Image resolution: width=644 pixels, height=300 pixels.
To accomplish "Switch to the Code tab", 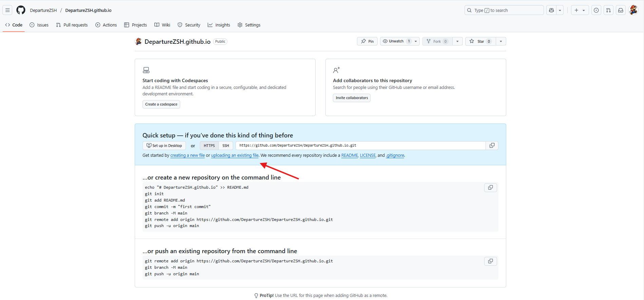I will tap(14, 25).
